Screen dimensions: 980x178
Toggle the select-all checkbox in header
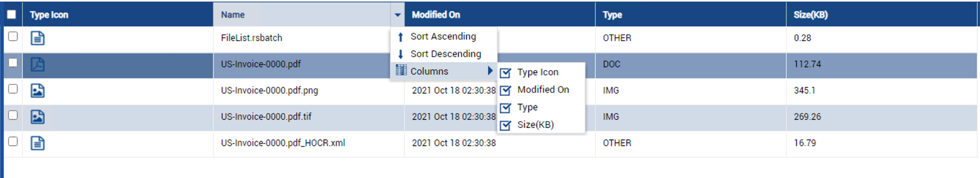pyautogui.click(x=11, y=14)
